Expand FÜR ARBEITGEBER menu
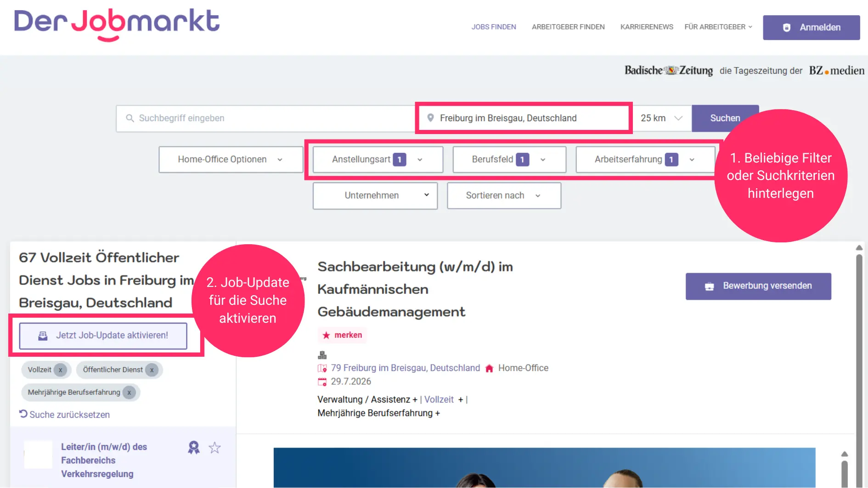 pos(718,27)
